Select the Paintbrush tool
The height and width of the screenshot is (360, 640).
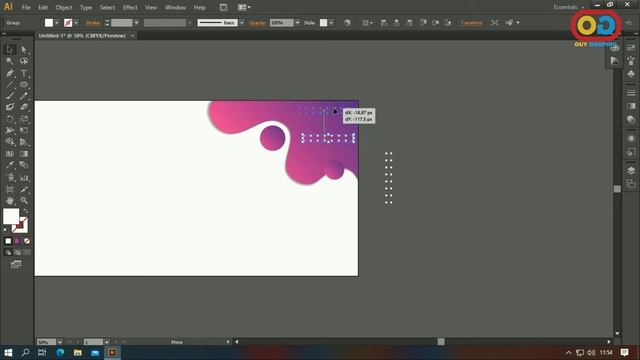tap(10, 96)
